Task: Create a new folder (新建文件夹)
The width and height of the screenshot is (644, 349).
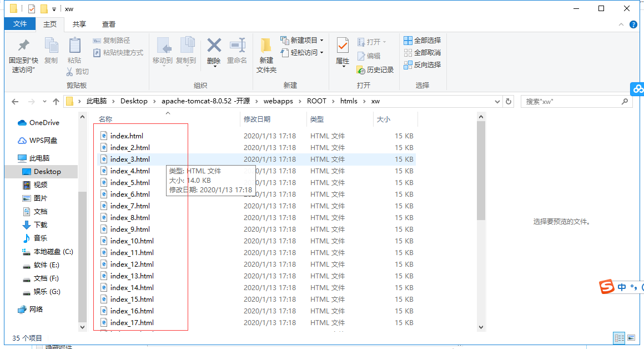Action: pyautogui.click(x=266, y=56)
